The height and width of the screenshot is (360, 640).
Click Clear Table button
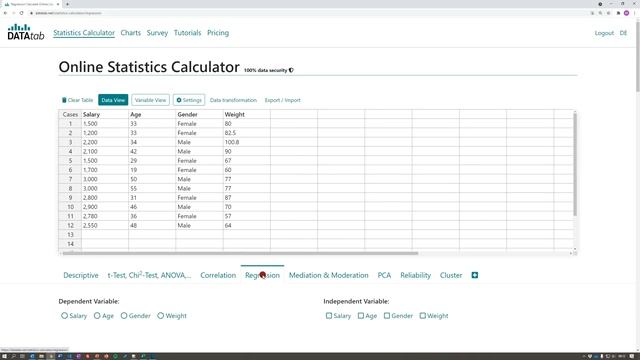78,100
